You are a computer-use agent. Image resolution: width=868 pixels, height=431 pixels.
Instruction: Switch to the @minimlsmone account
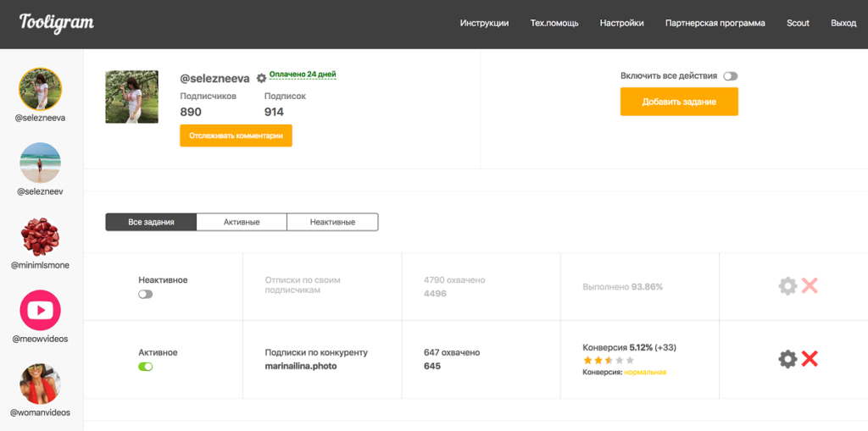[x=40, y=238]
